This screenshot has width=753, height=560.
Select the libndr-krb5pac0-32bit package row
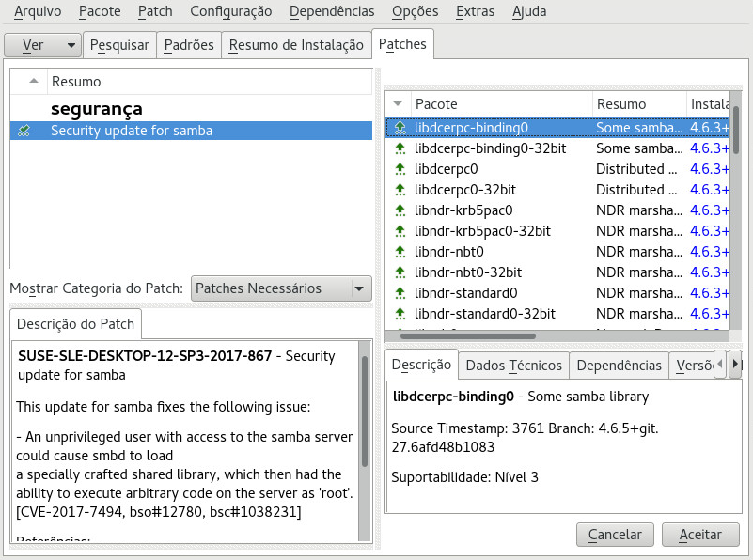557,231
